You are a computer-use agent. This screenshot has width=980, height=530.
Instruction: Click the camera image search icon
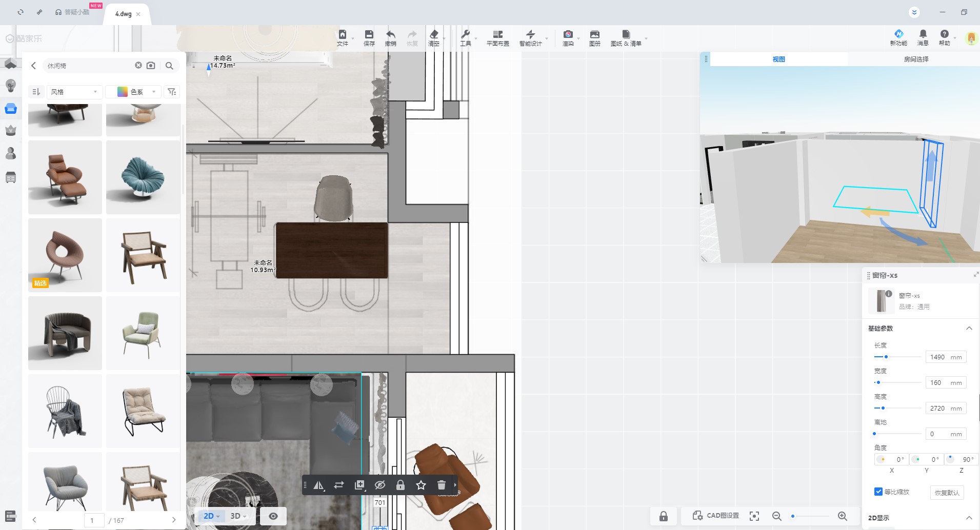point(151,66)
